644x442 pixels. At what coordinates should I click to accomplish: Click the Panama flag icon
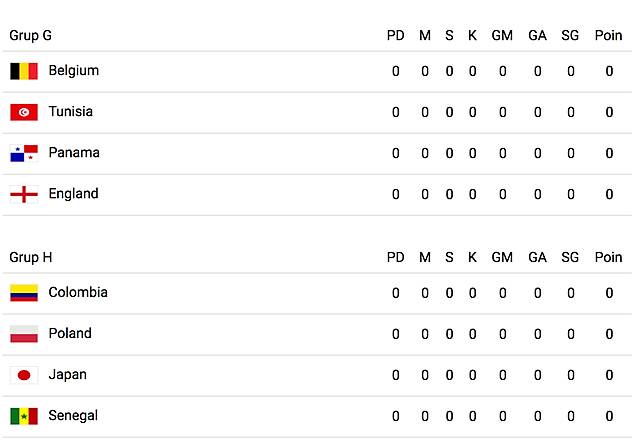click(24, 153)
